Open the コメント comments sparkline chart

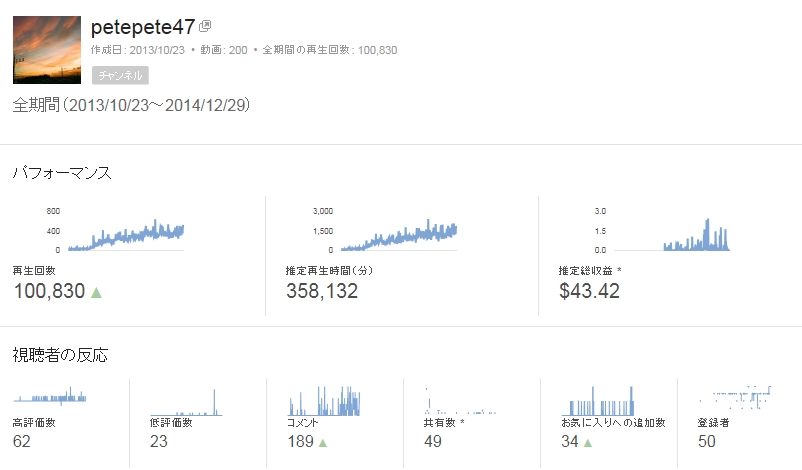[324, 401]
